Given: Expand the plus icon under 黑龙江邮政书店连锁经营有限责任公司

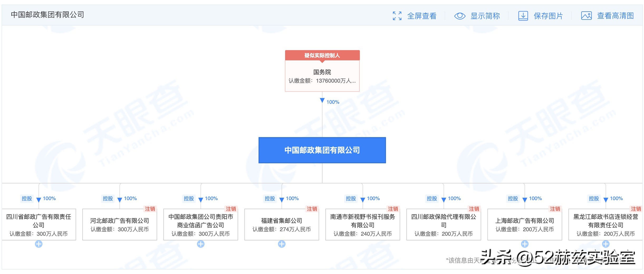Looking at the screenshot, I should point(605,244).
